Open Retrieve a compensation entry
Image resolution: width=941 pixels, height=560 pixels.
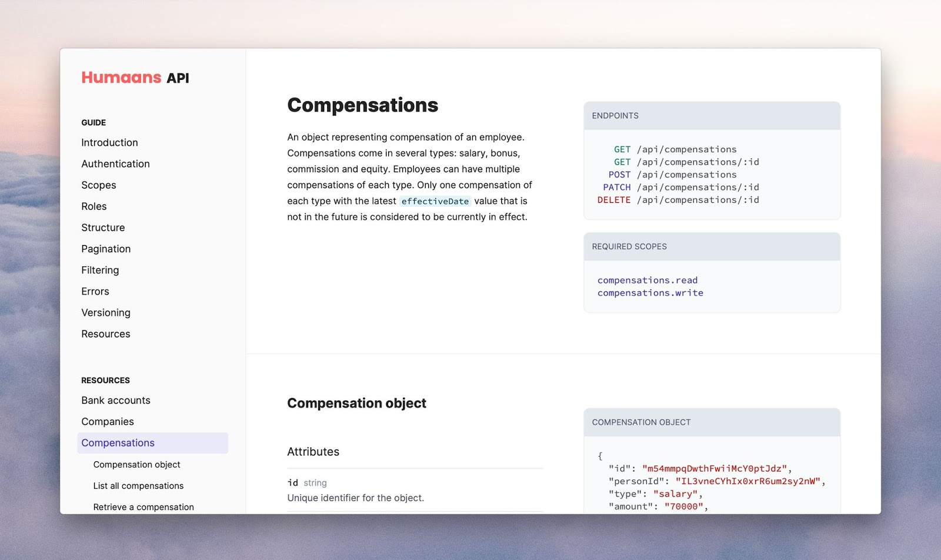click(x=144, y=507)
